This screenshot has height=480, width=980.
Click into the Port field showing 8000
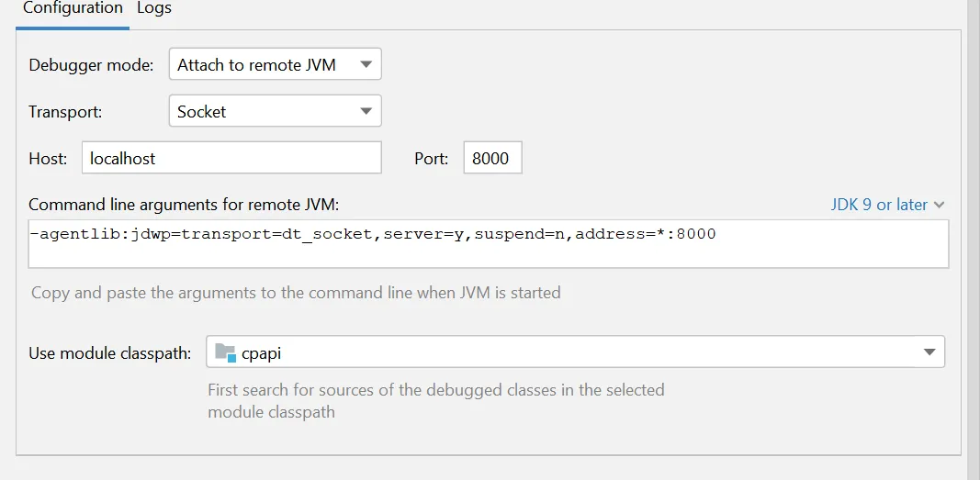click(491, 158)
